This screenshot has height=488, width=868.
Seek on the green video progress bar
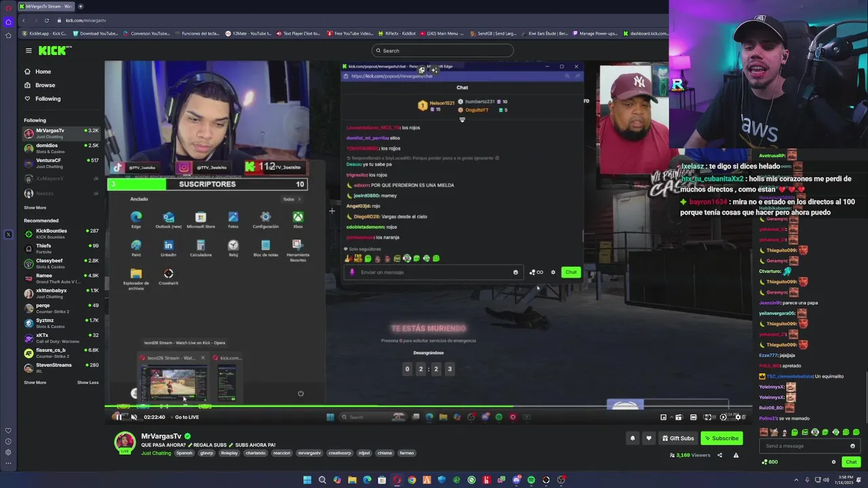427,407
